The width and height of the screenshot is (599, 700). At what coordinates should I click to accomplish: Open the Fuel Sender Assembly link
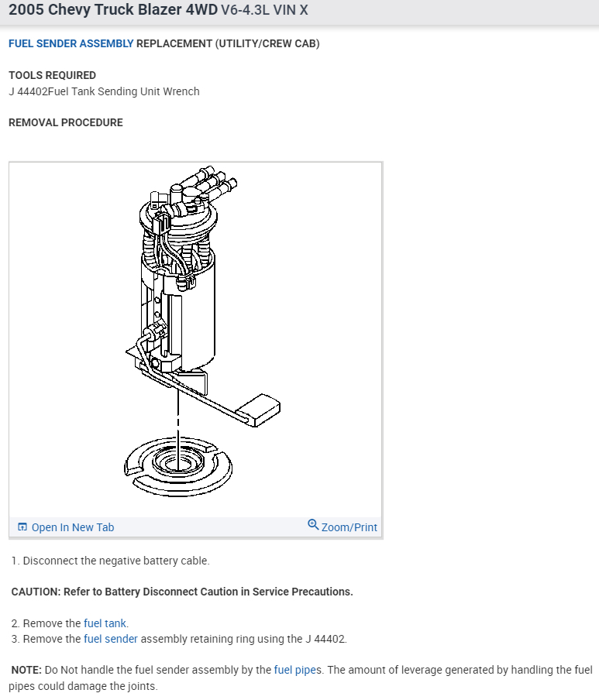[71, 43]
